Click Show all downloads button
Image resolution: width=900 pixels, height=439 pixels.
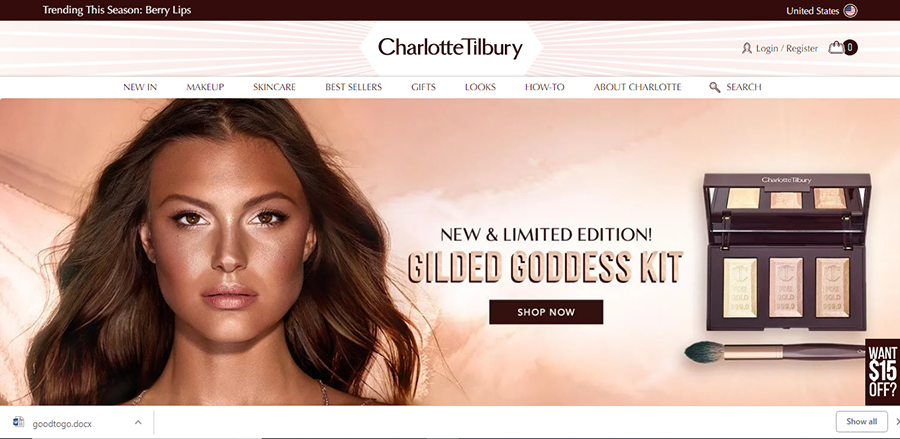point(862,422)
